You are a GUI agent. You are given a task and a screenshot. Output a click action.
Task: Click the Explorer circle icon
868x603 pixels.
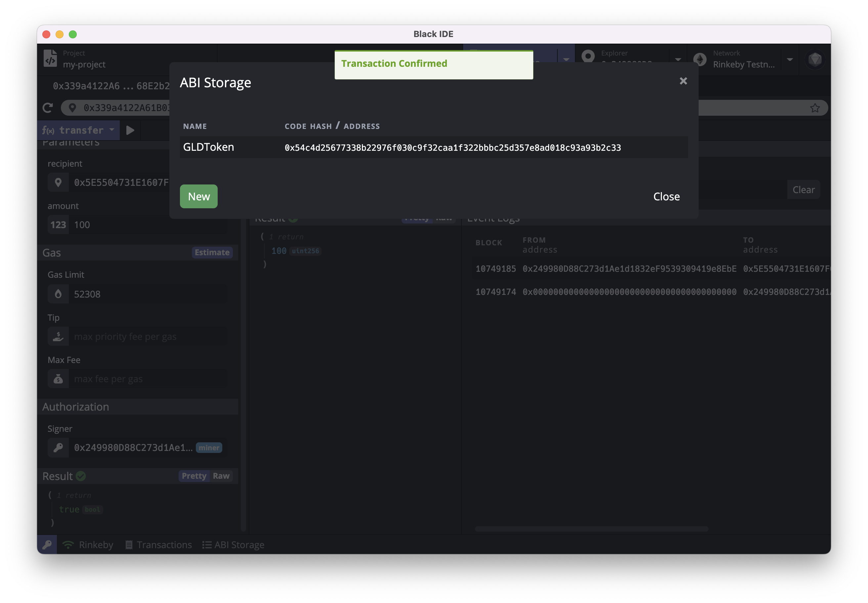pyautogui.click(x=588, y=56)
